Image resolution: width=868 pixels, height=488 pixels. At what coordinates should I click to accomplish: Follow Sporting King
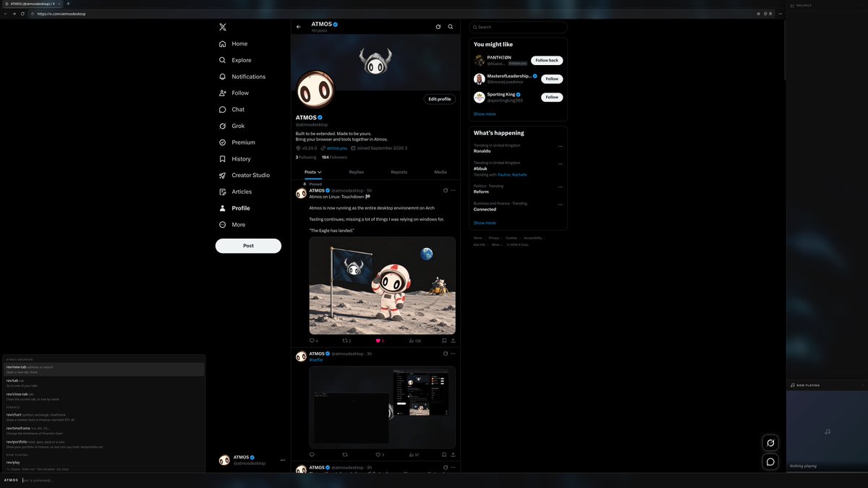[552, 97]
